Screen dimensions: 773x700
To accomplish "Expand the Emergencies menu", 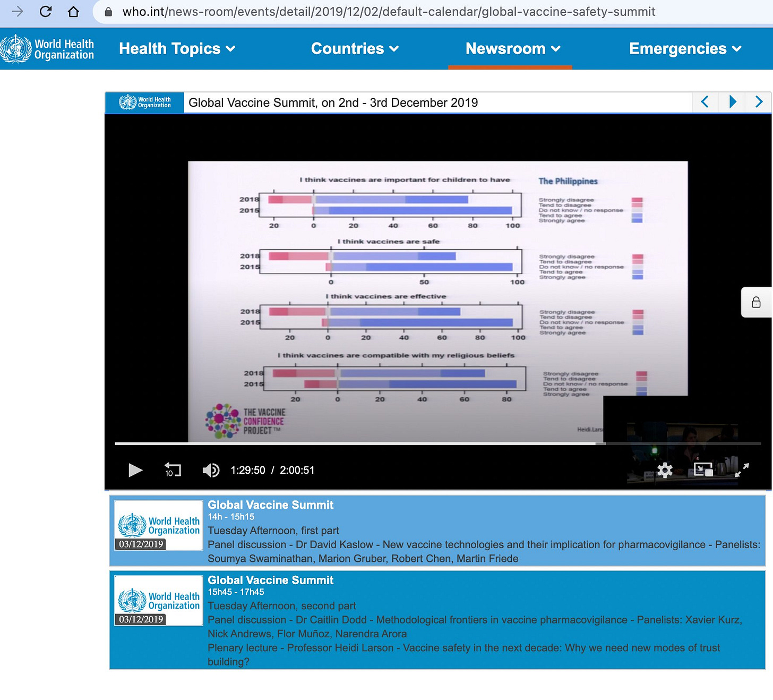I will point(685,48).
